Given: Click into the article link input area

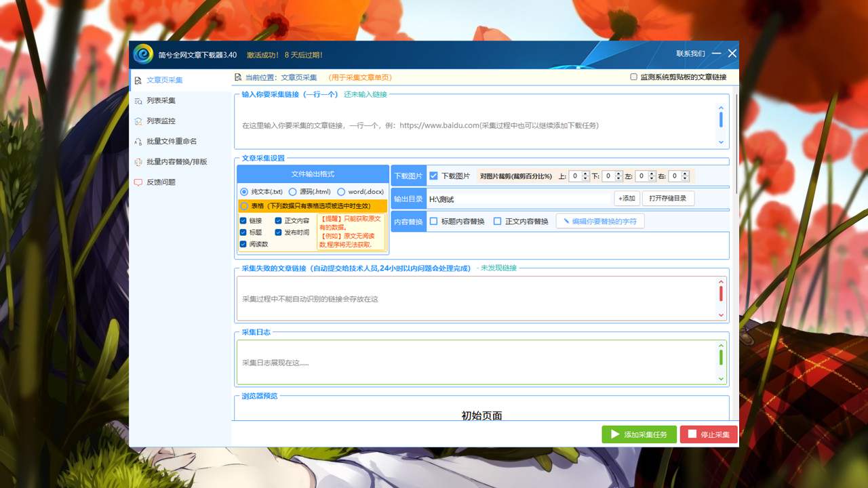Looking at the screenshot, I should (x=477, y=125).
